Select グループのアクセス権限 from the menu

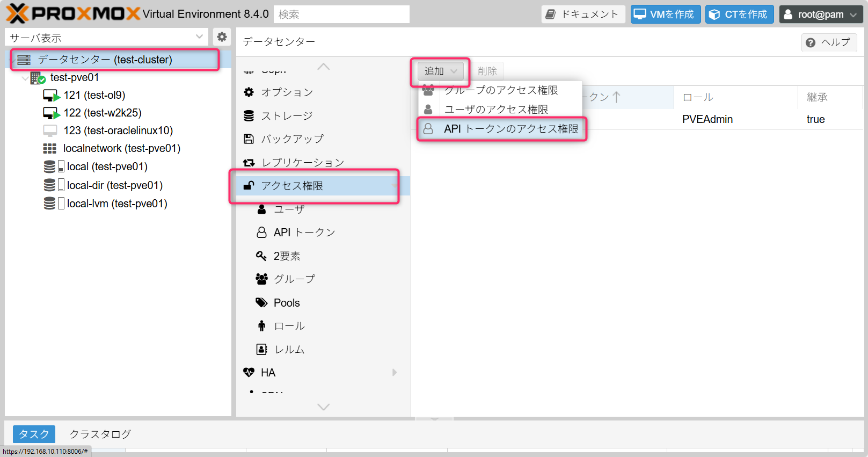pos(500,90)
